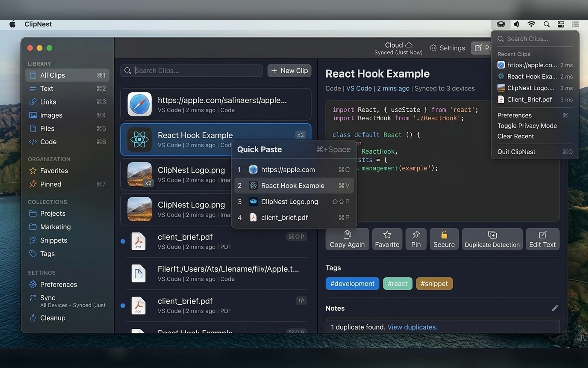Select Quit ClipNest in the menu

(535, 152)
